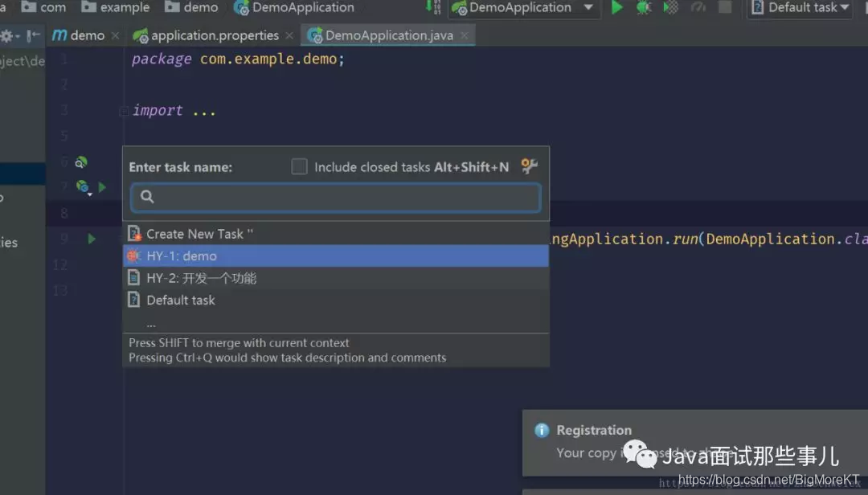Select the HY-1: demo task
This screenshot has width=868, height=495.
click(x=335, y=256)
